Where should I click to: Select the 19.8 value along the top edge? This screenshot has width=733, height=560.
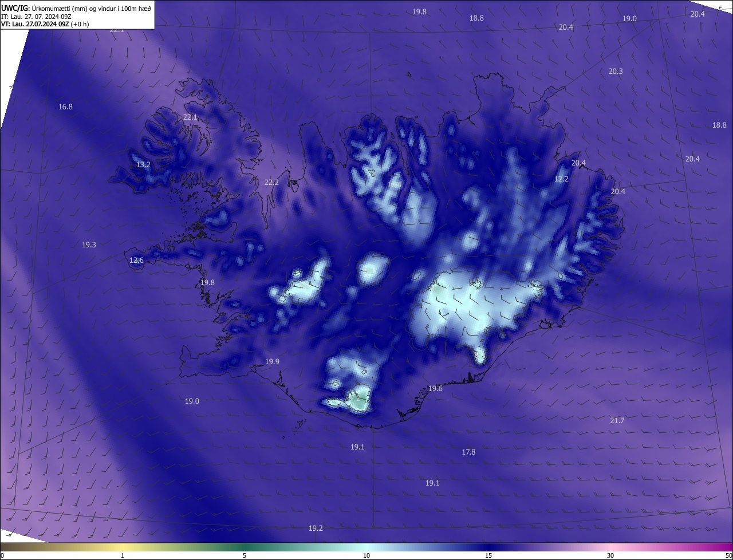(x=419, y=12)
